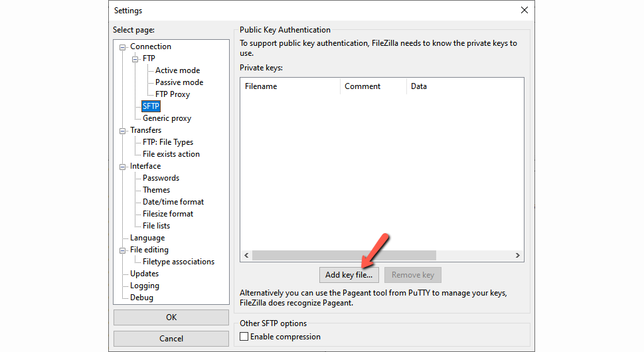Open the Date/time format page
644x352 pixels.
[173, 201]
